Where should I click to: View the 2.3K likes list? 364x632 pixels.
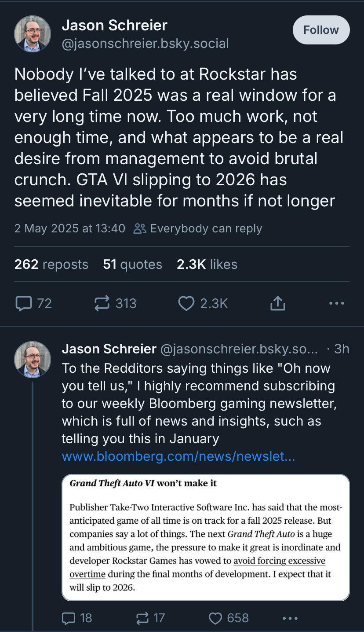coord(207,265)
